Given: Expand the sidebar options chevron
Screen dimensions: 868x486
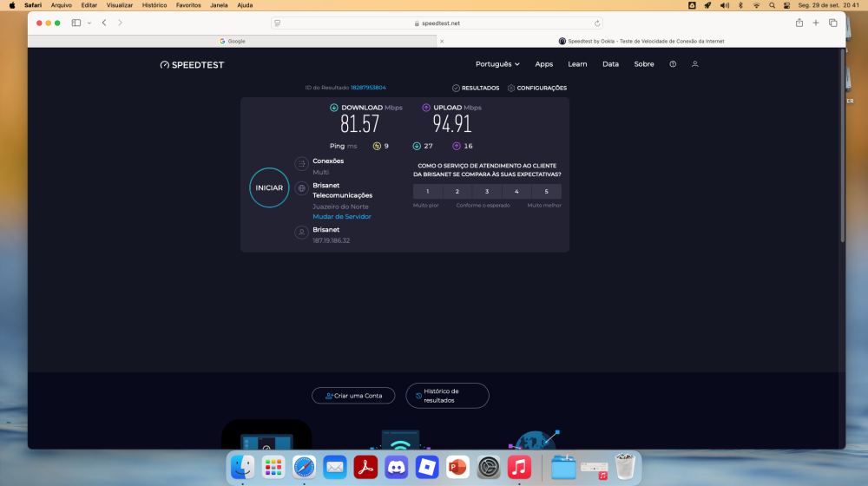Looking at the screenshot, I should (x=89, y=23).
